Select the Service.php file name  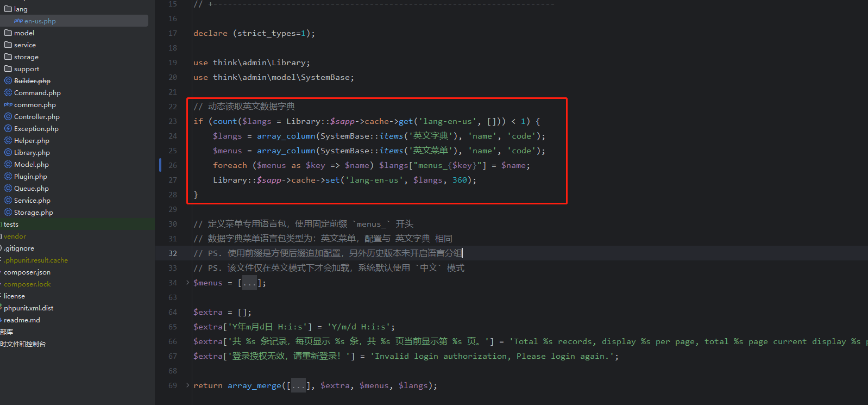tap(32, 201)
